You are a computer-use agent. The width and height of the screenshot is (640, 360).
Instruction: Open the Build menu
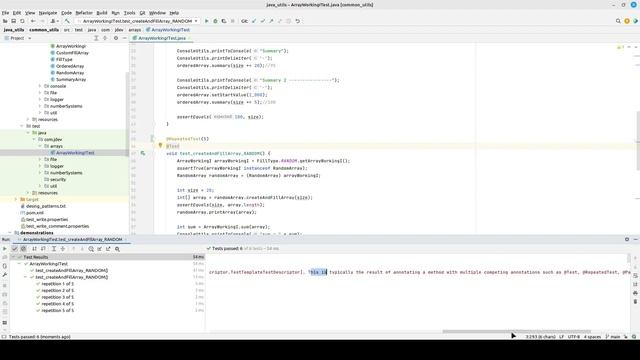coord(102,13)
